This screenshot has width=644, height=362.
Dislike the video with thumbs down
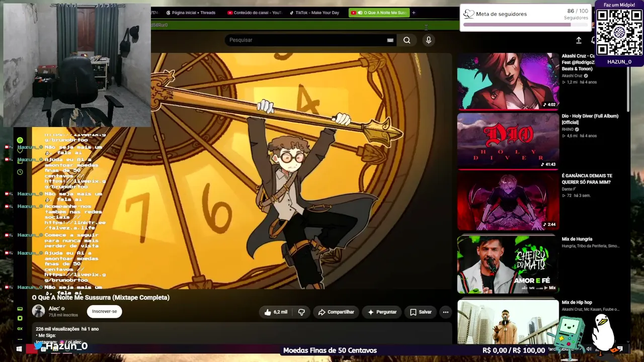301,312
